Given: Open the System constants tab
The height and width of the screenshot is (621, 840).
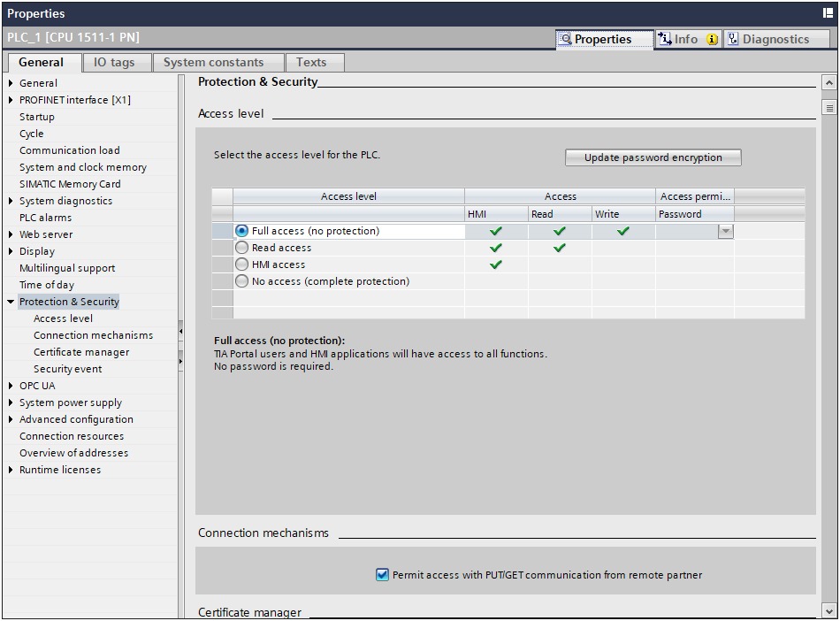Looking at the screenshot, I should pos(213,62).
